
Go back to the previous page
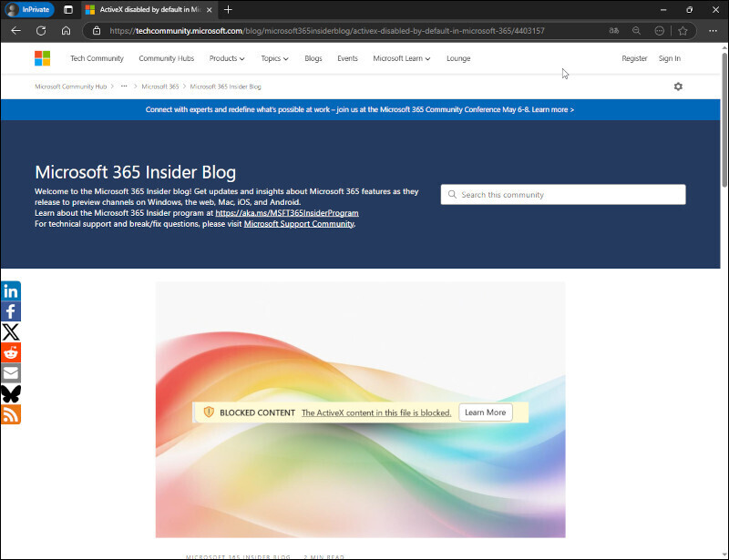[16, 31]
